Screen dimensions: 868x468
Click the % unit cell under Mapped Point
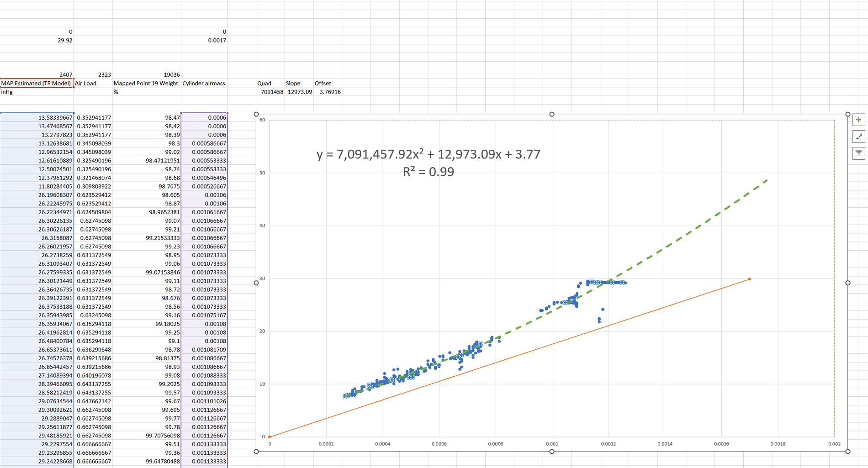[147, 92]
